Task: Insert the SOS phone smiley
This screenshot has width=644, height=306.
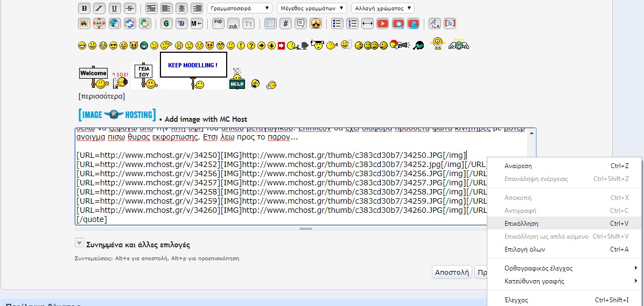Action: [x=120, y=80]
